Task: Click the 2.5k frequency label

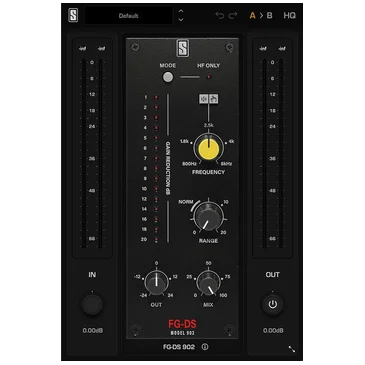Action: tap(209, 125)
